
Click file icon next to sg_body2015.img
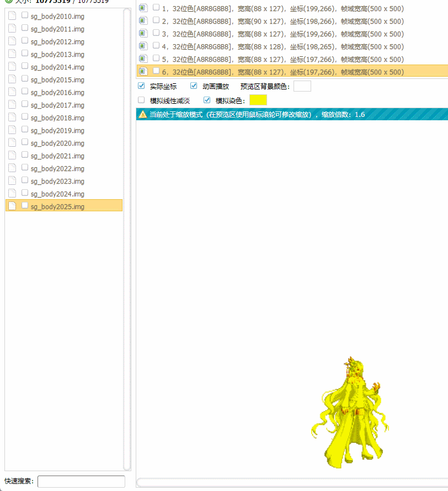12,79
